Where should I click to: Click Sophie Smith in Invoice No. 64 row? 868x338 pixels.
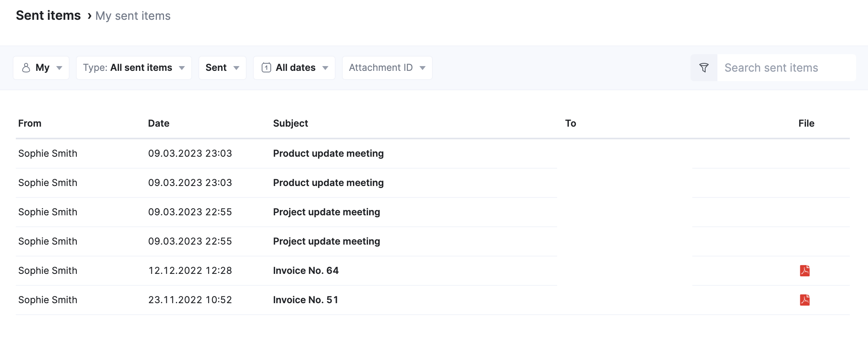click(48, 271)
